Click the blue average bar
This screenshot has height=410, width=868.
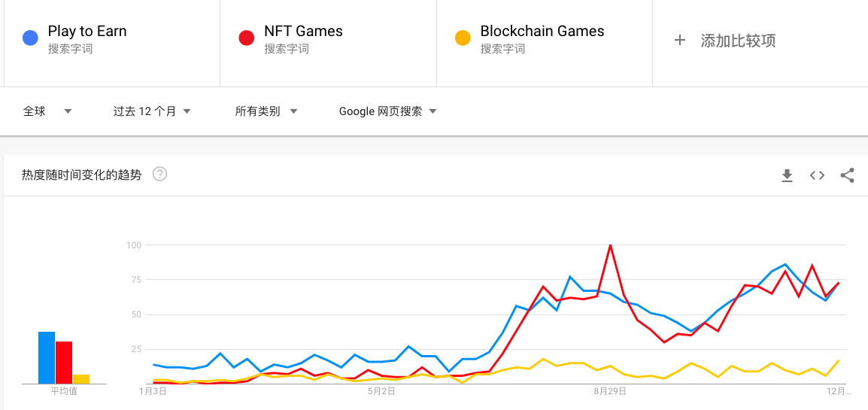[47, 357]
